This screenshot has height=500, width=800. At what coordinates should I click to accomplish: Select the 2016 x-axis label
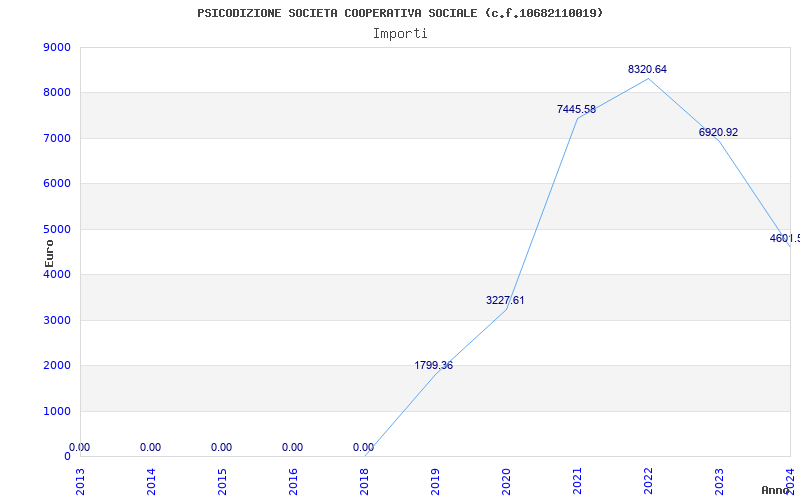293,480
